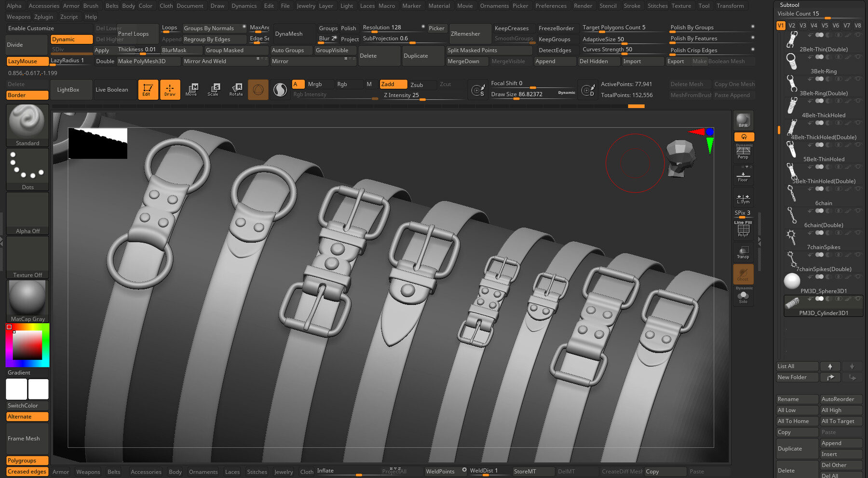Open the Texture palette menu
This screenshot has height=478, width=868.
[681, 6]
